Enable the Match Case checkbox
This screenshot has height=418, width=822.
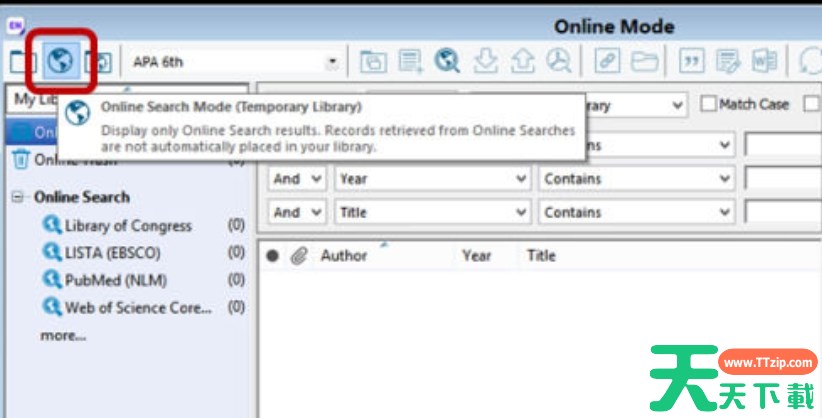coord(709,104)
